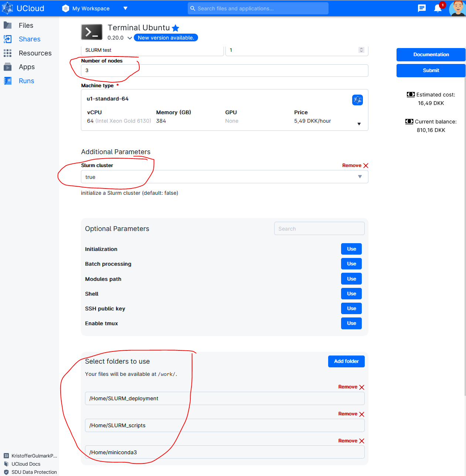This screenshot has width=466, height=476.
Task: Click the Terminal Ubuntu application icon
Action: click(x=92, y=32)
